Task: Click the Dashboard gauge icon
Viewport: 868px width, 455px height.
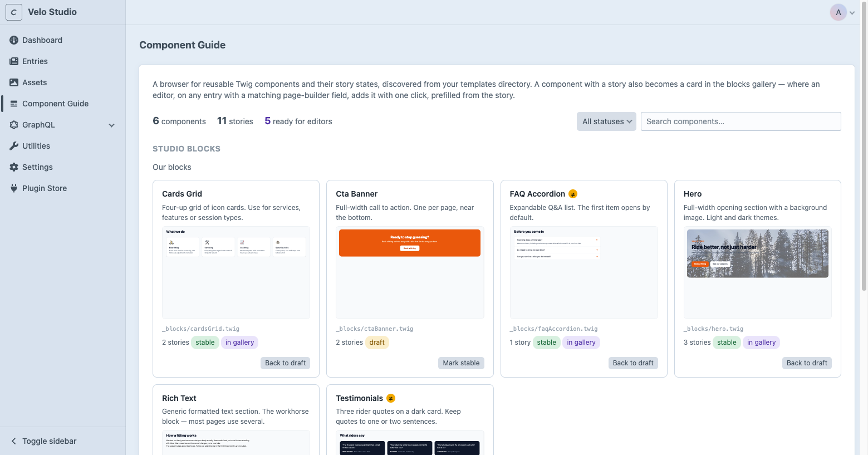Action: 14,40
